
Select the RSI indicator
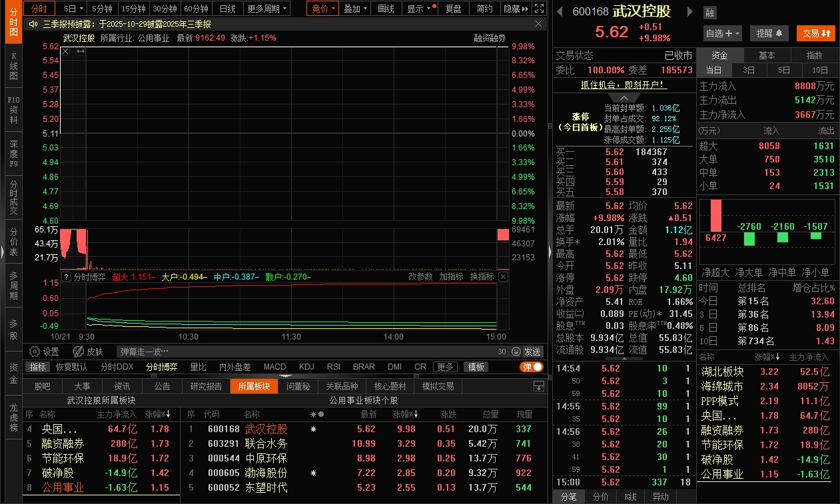click(x=334, y=367)
